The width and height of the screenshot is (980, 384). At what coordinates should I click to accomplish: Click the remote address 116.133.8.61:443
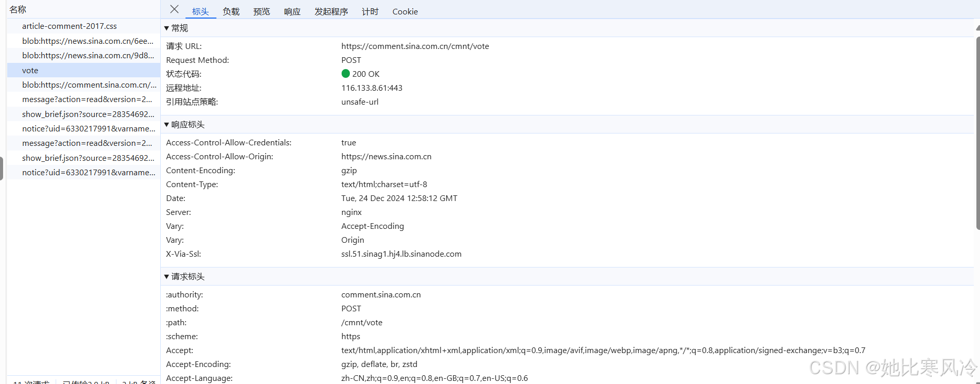(371, 88)
